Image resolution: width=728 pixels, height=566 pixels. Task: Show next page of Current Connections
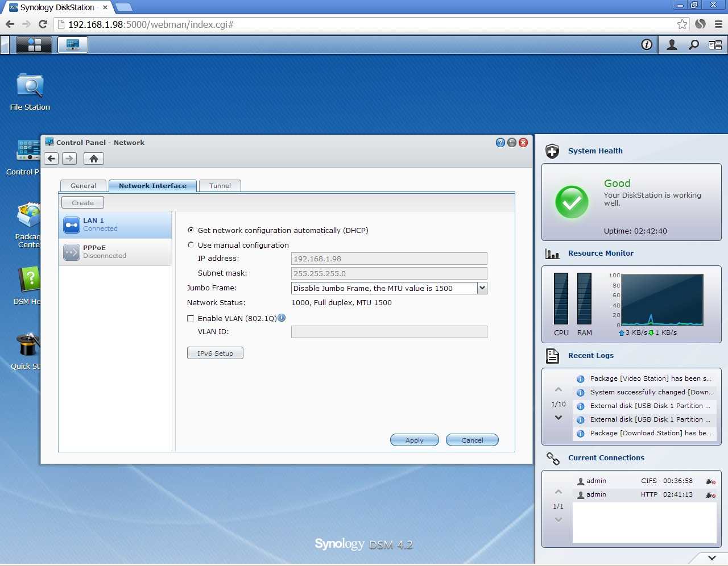click(559, 519)
